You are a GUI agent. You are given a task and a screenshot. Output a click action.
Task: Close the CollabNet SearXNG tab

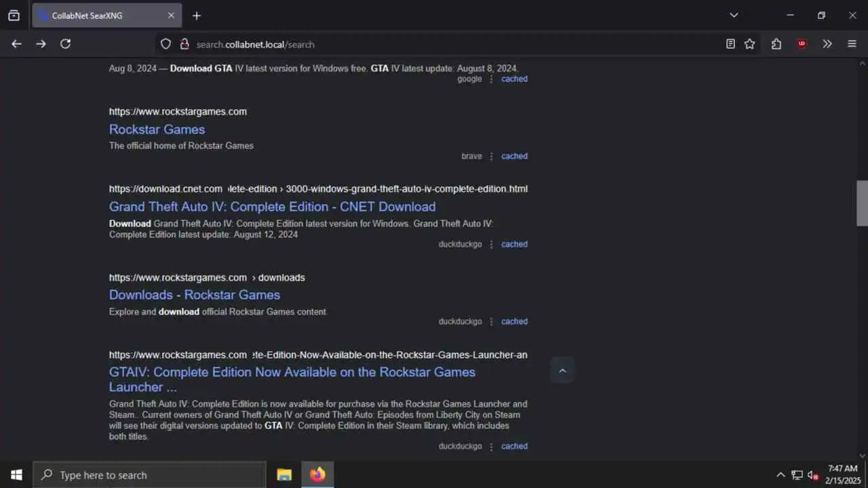(x=171, y=16)
